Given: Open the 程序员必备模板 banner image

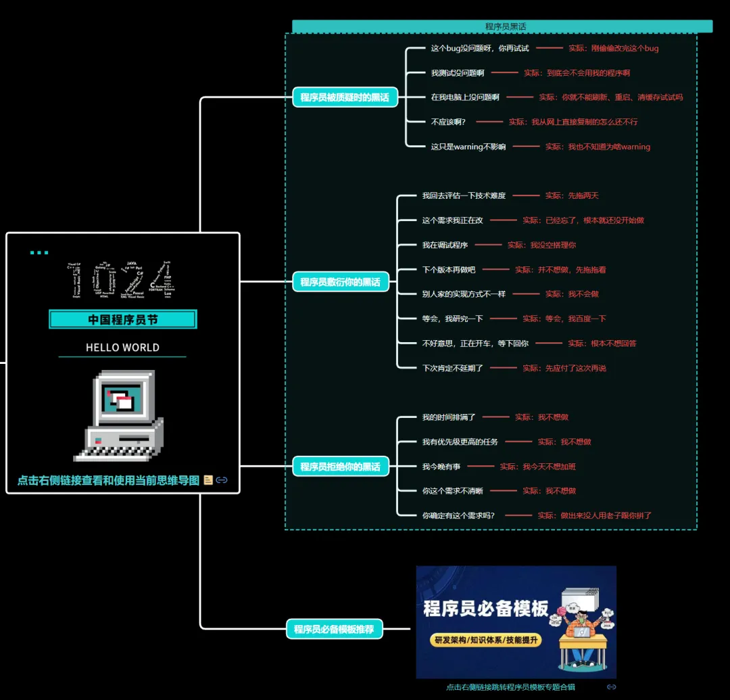Looking at the screenshot, I should tap(516, 622).
